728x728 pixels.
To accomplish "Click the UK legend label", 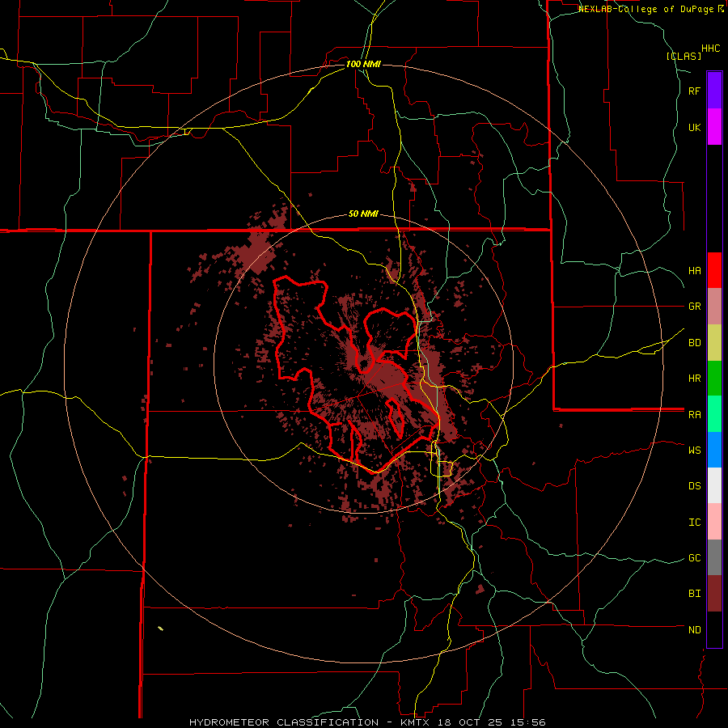I will [x=694, y=127].
